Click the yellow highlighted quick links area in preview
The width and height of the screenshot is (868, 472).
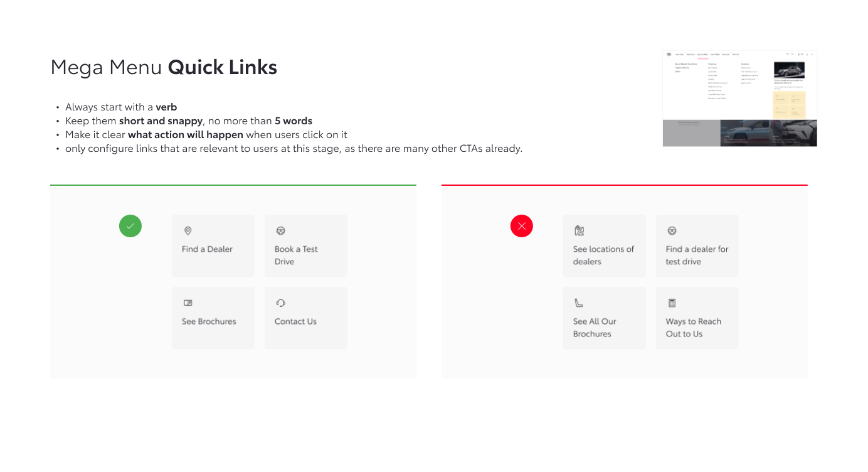tap(789, 104)
